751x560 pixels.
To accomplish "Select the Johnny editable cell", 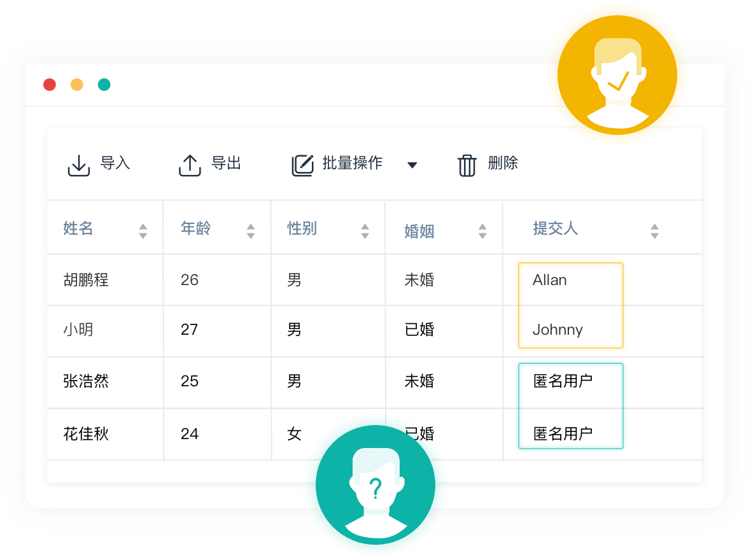I will coord(570,330).
